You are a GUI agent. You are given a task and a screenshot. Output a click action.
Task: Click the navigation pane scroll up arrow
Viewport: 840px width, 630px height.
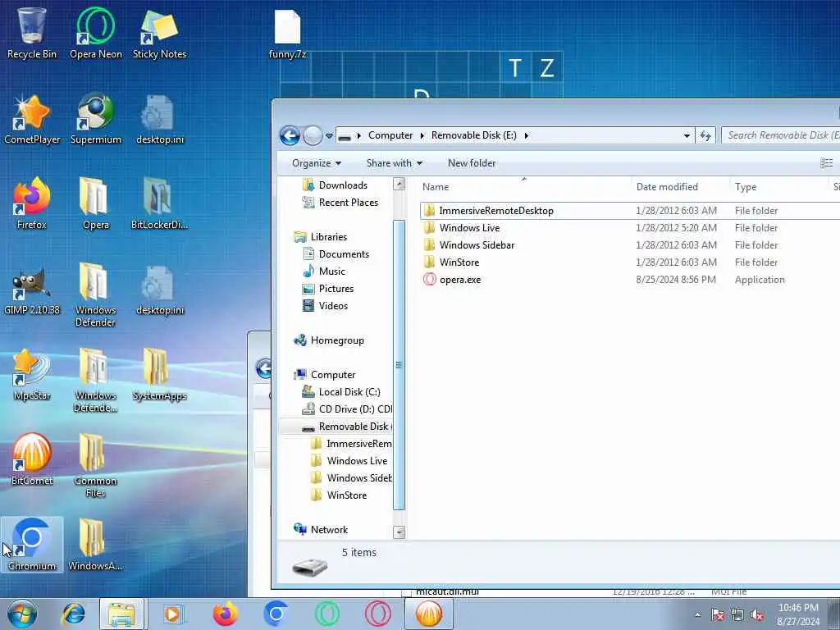[x=399, y=184]
